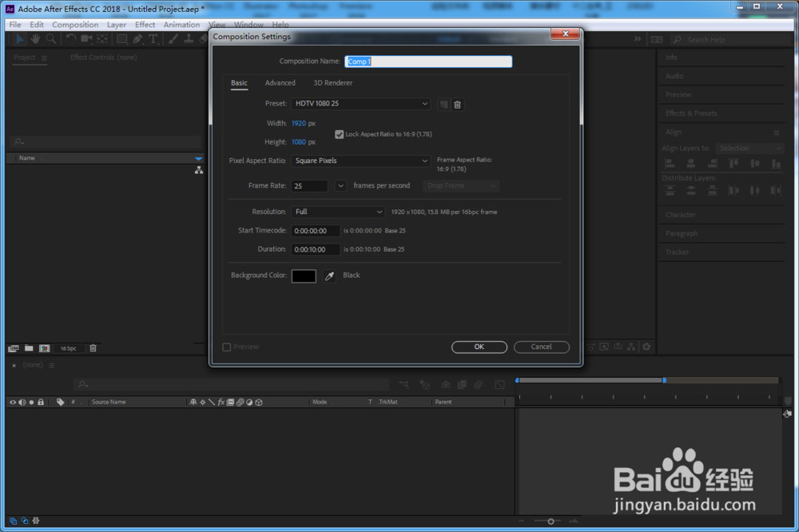Click audio speaker column toggle in timeline
This screenshot has width=799, height=532.
coord(22,402)
